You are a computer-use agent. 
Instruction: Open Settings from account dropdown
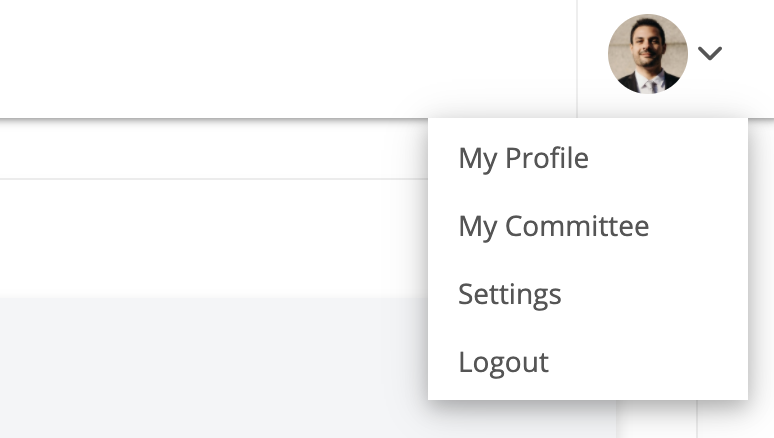point(509,295)
